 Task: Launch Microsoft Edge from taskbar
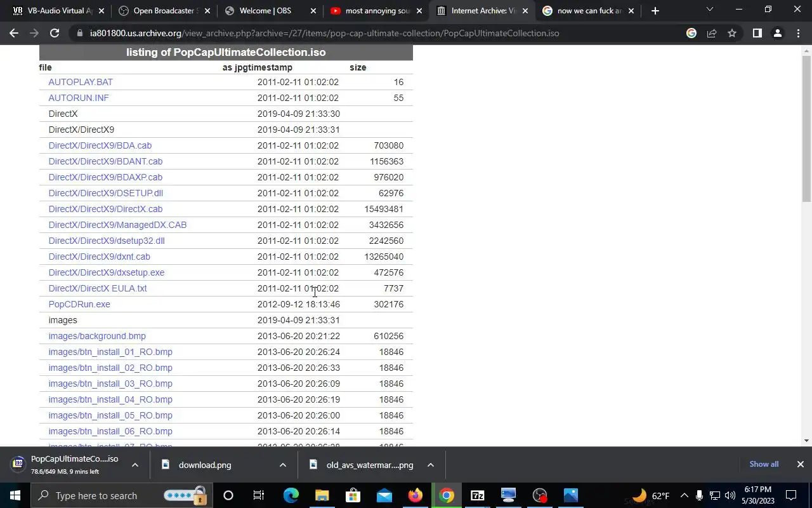(x=291, y=495)
